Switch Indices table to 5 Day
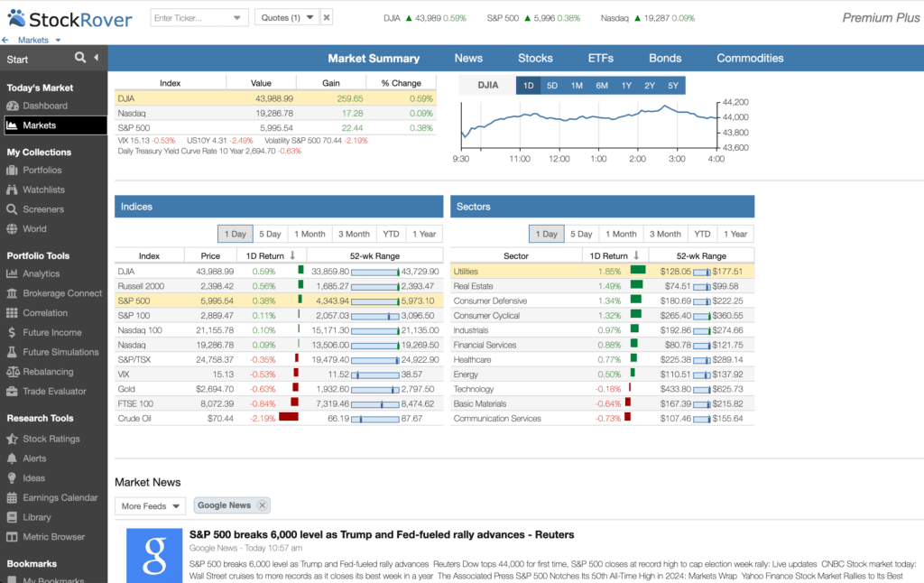Image resolution: width=924 pixels, height=583 pixels. click(270, 234)
